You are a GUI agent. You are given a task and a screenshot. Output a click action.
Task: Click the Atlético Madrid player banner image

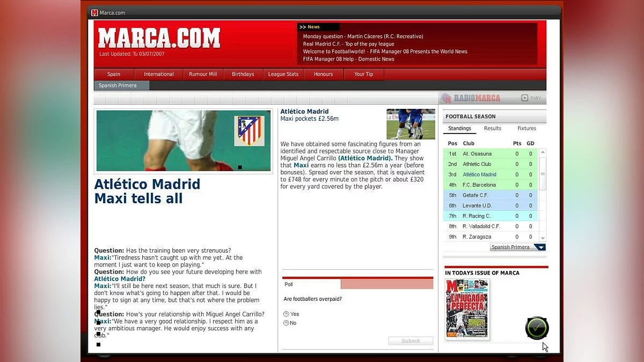point(184,141)
